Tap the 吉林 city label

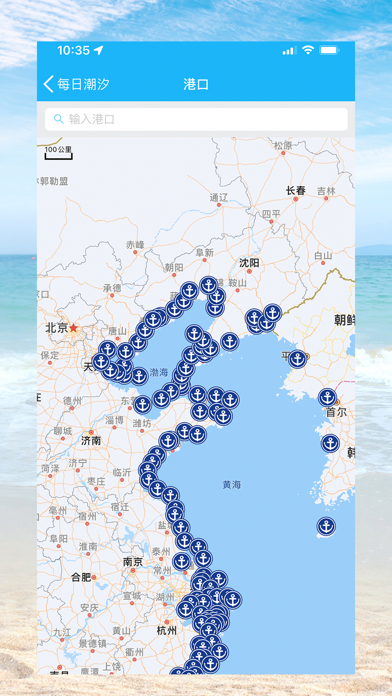(326, 191)
